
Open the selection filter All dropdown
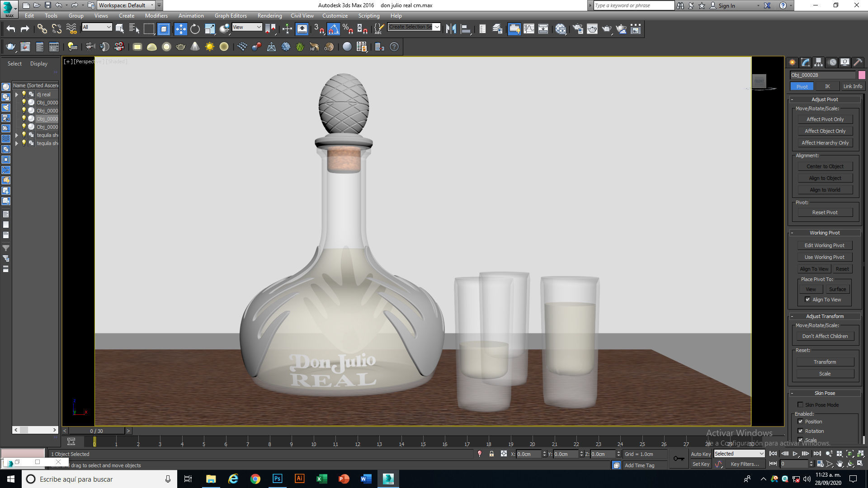point(97,27)
